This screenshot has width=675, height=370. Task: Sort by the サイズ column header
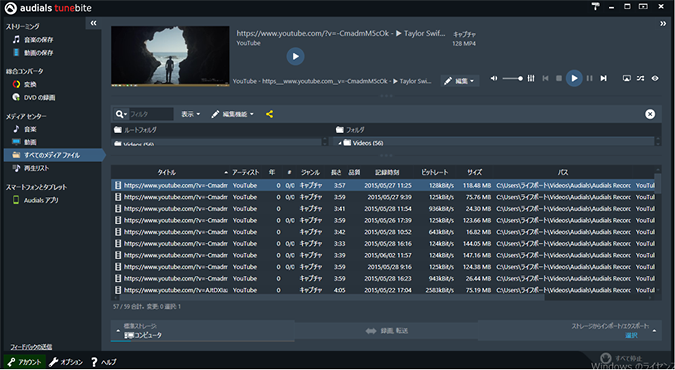(474, 172)
